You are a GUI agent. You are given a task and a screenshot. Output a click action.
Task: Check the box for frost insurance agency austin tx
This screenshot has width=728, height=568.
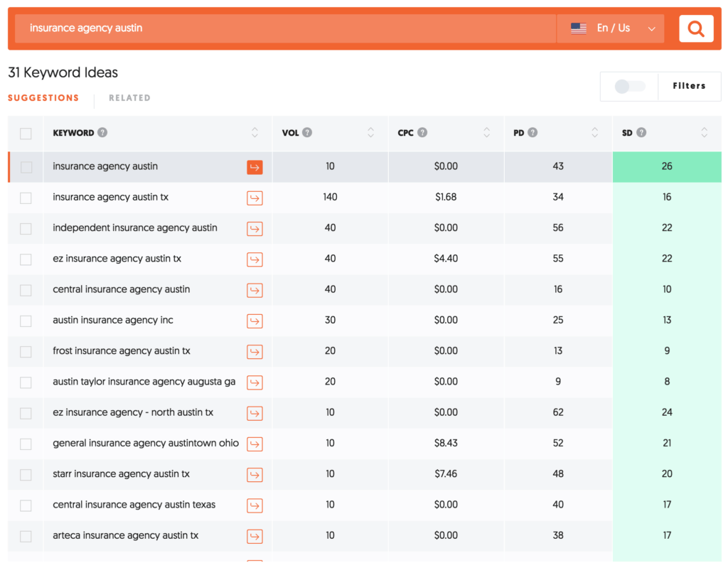pyautogui.click(x=26, y=352)
